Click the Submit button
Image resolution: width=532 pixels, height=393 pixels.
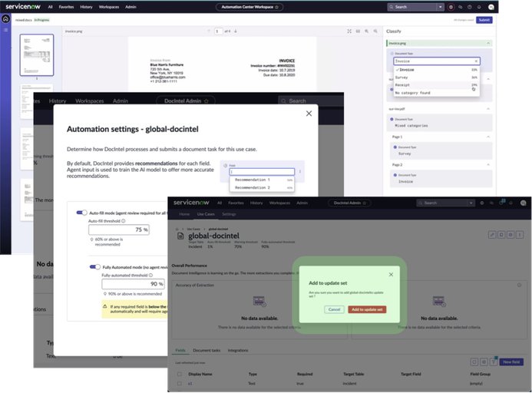(484, 20)
